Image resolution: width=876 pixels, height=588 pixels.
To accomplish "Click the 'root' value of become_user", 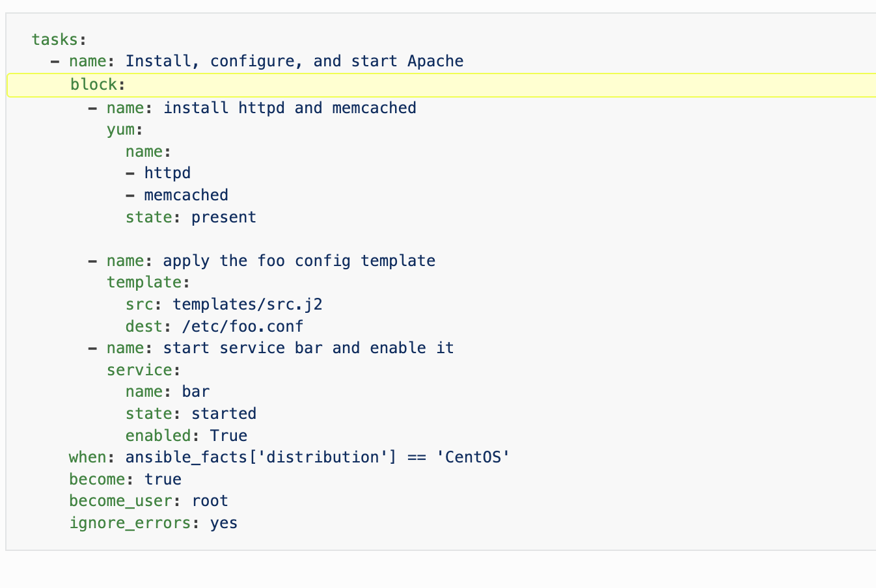I will coord(210,501).
